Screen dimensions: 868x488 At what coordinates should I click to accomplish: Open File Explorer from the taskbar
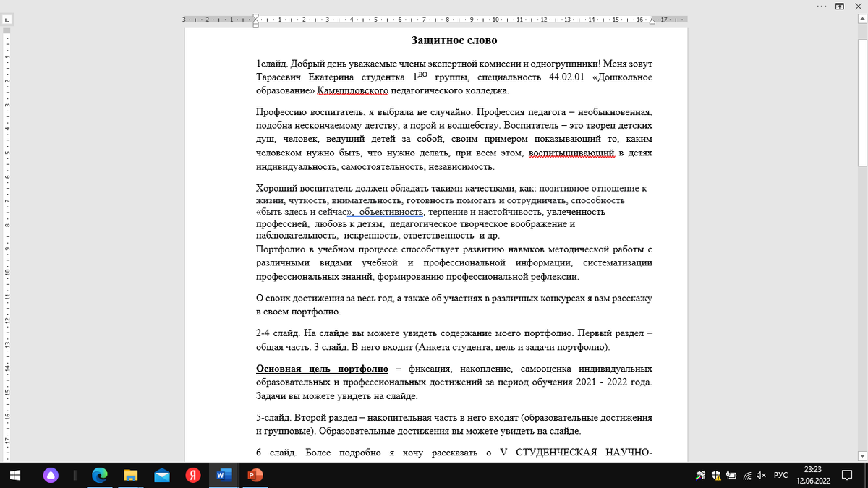pos(130,475)
